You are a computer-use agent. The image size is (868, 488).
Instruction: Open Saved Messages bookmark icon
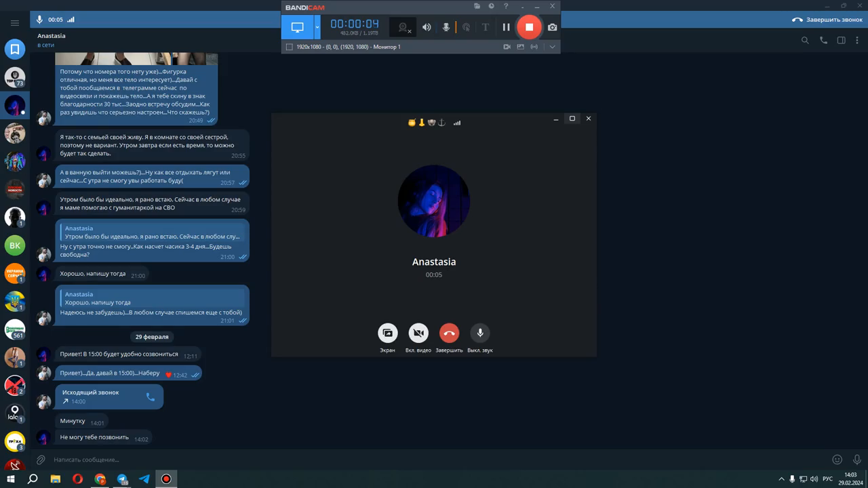click(x=15, y=49)
